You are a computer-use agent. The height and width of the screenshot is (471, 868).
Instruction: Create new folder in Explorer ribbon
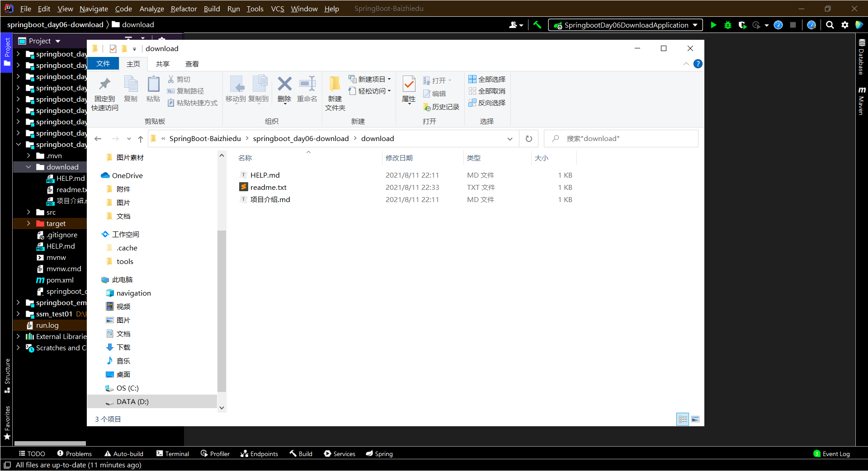point(335,94)
